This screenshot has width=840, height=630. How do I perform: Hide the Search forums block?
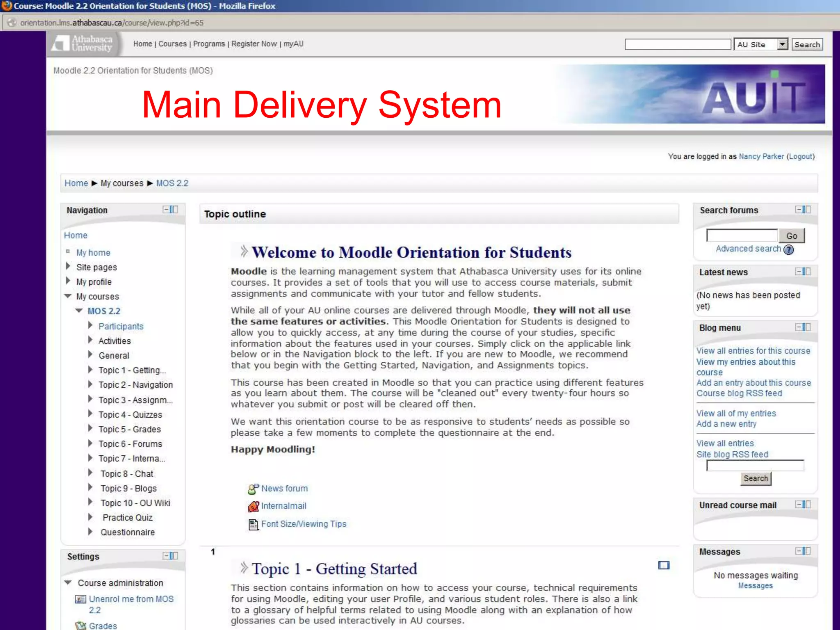coord(799,210)
